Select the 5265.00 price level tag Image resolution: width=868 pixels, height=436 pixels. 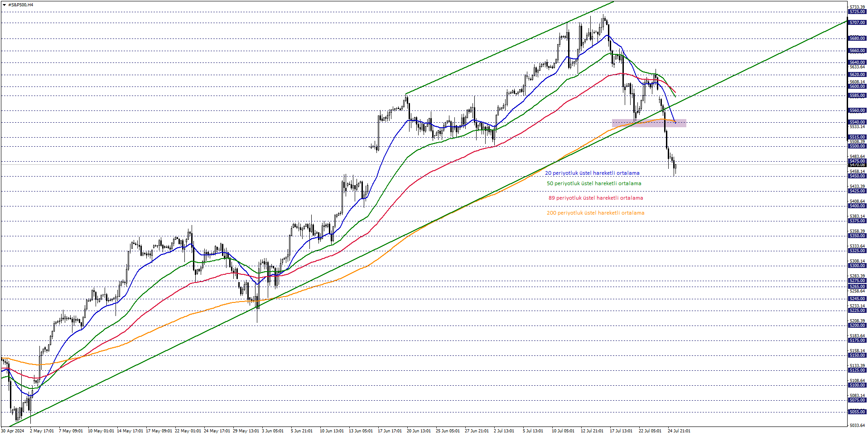tap(857, 287)
